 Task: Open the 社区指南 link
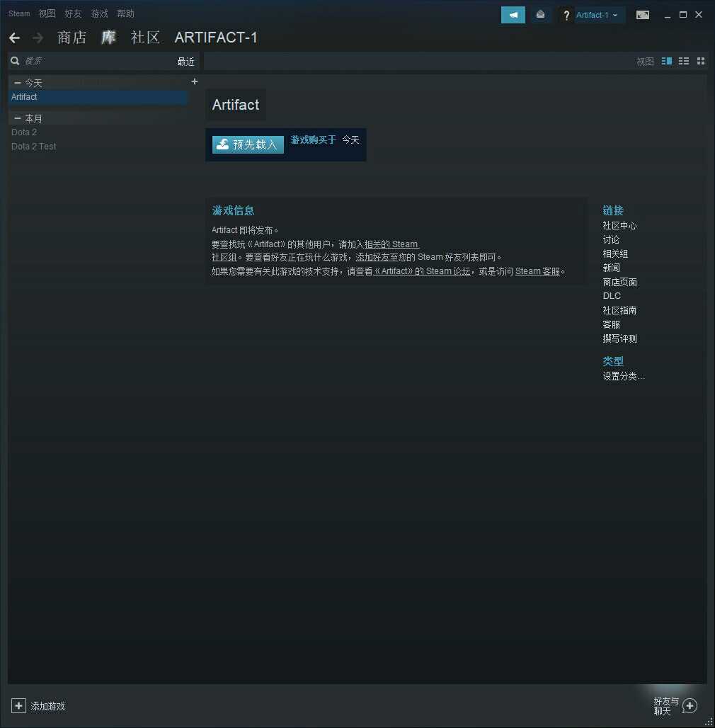click(619, 310)
